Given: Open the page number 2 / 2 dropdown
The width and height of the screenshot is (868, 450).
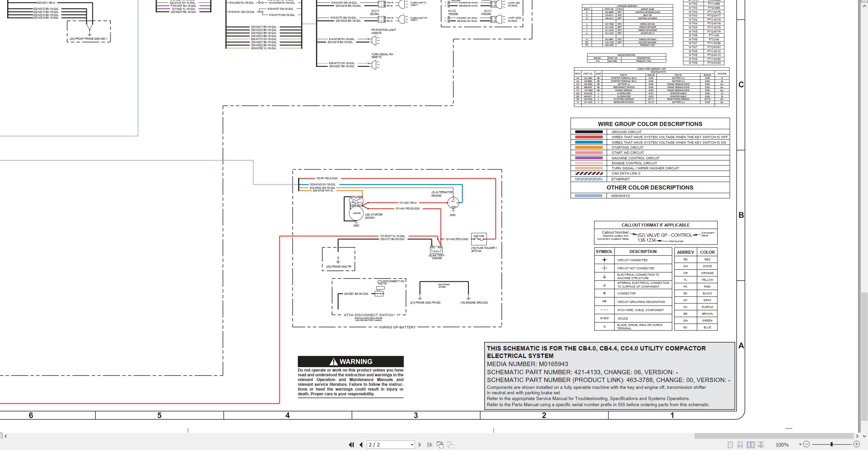Looking at the screenshot, I should point(412,445).
